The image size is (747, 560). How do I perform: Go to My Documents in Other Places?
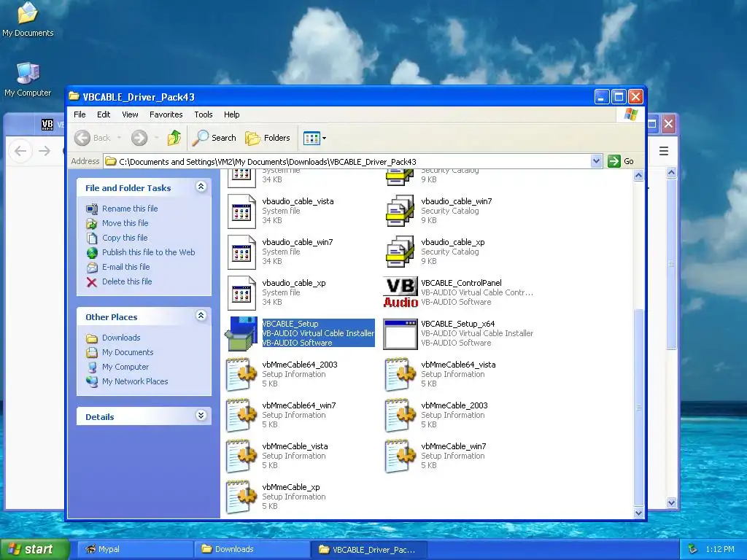128,352
